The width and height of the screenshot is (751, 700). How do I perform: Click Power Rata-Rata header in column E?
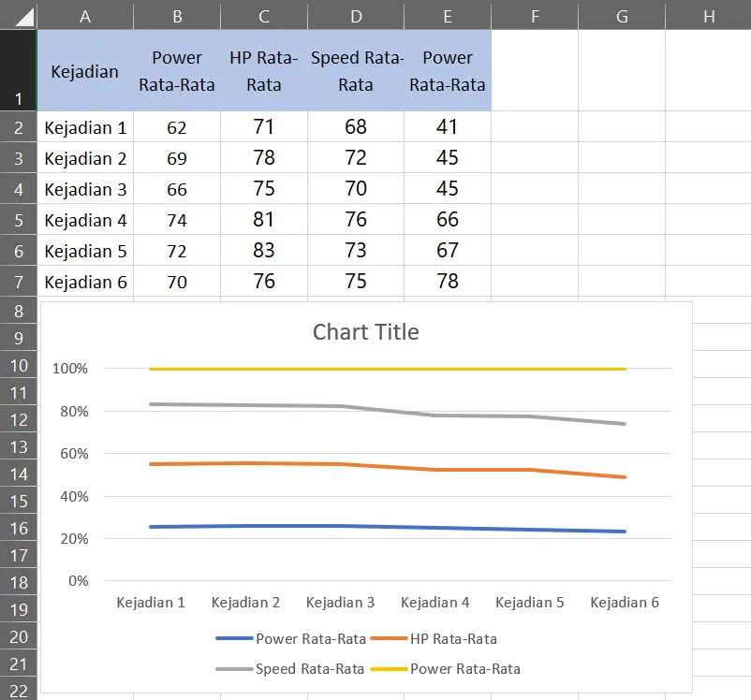(x=448, y=70)
